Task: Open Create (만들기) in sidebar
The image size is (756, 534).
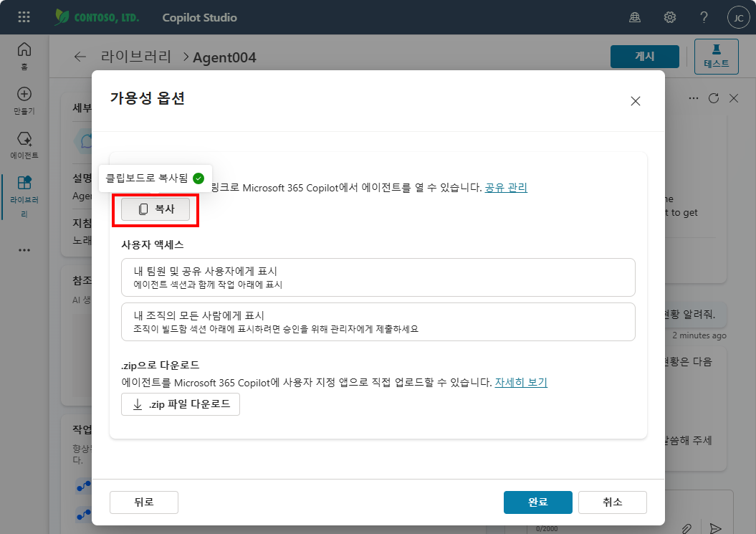Action: [24, 101]
